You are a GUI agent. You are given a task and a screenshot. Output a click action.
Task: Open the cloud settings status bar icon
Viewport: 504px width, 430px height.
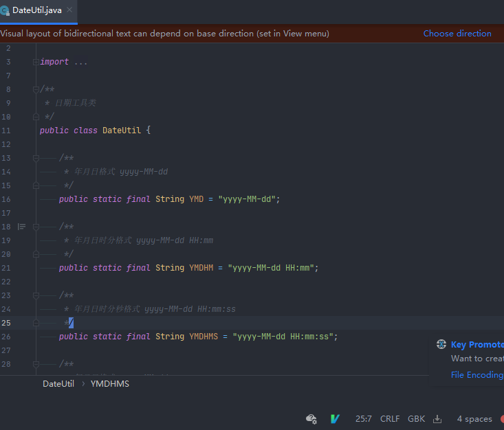click(311, 419)
